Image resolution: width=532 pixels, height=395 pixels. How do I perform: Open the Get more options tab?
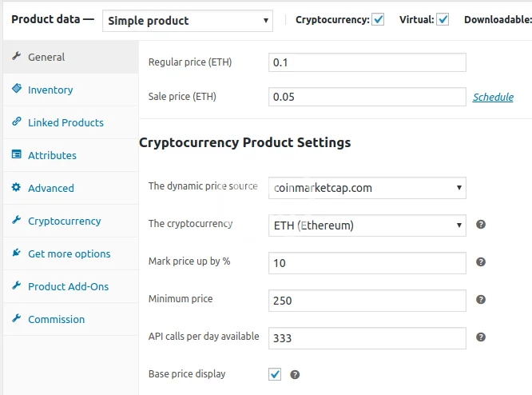[x=69, y=253]
